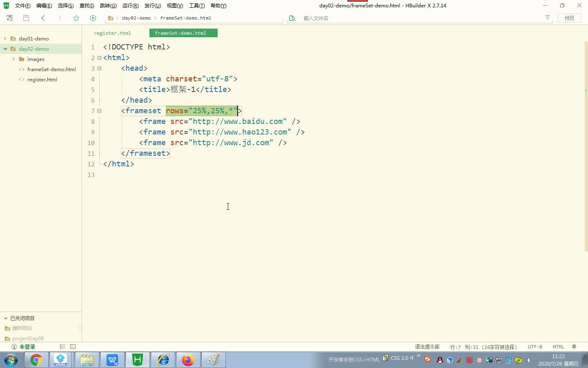Fold the html tag on line 2
This screenshot has height=368, width=588.
tap(99, 58)
